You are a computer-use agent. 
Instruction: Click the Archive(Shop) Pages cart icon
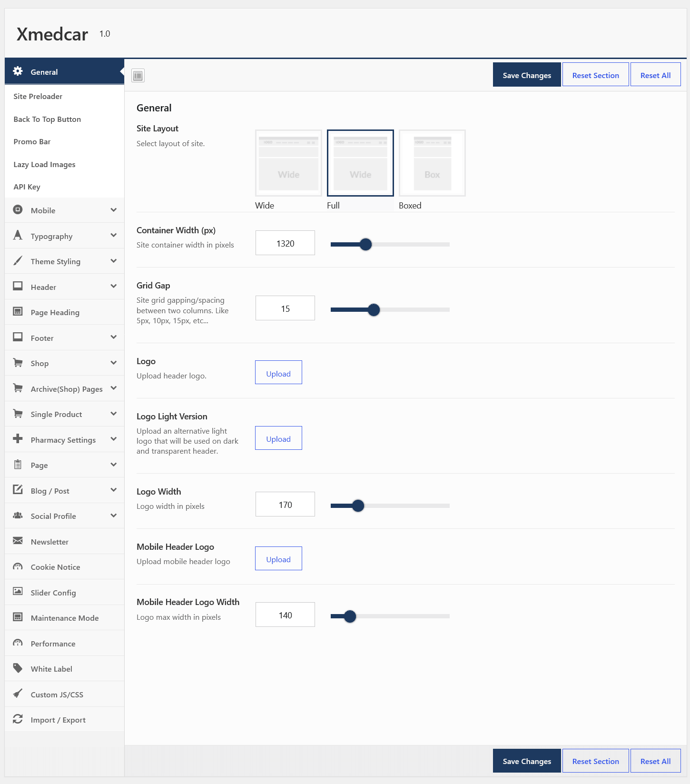[18, 388]
